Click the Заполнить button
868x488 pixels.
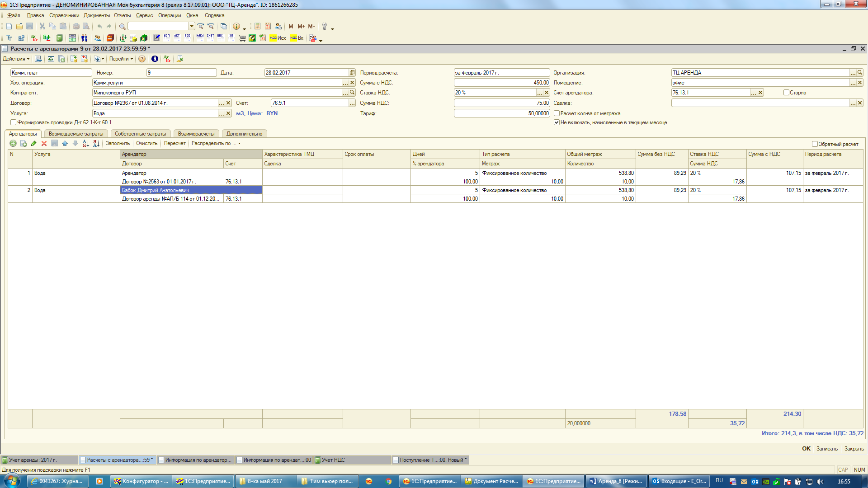(x=118, y=143)
